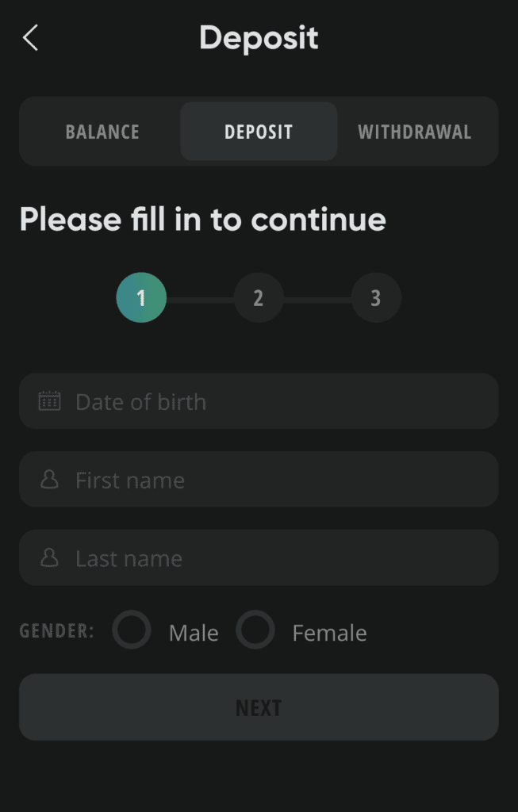The width and height of the screenshot is (518, 812).
Task: Jump to step 2 in progress indicator
Action: pos(259,298)
